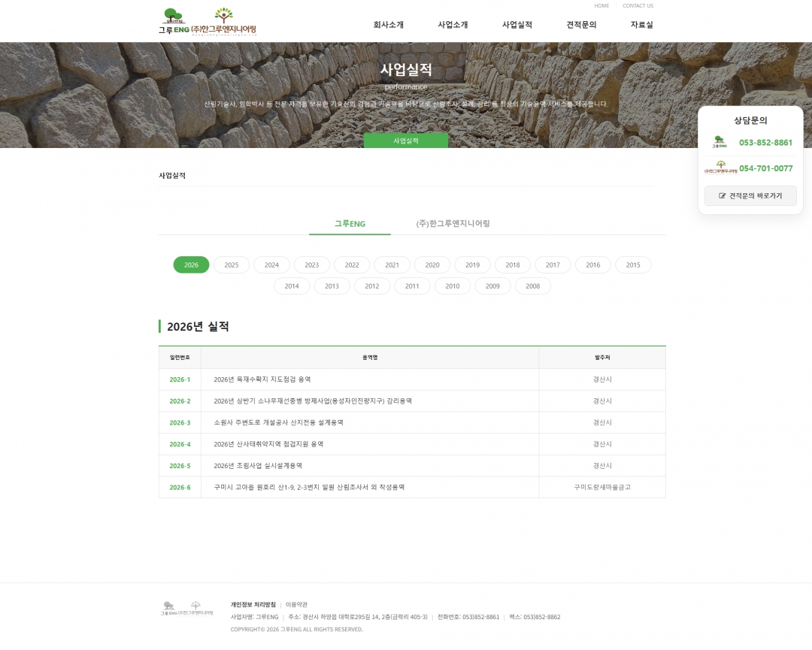Click the 한그루엔지니어링 logo in header
The height and width of the screenshot is (650, 812).
click(x=224, y=22)
